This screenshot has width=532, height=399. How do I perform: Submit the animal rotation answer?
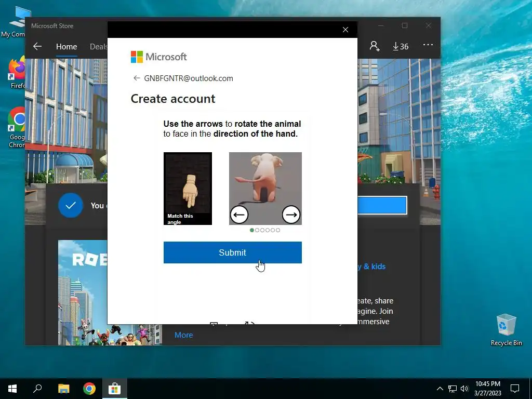(232, 252)
